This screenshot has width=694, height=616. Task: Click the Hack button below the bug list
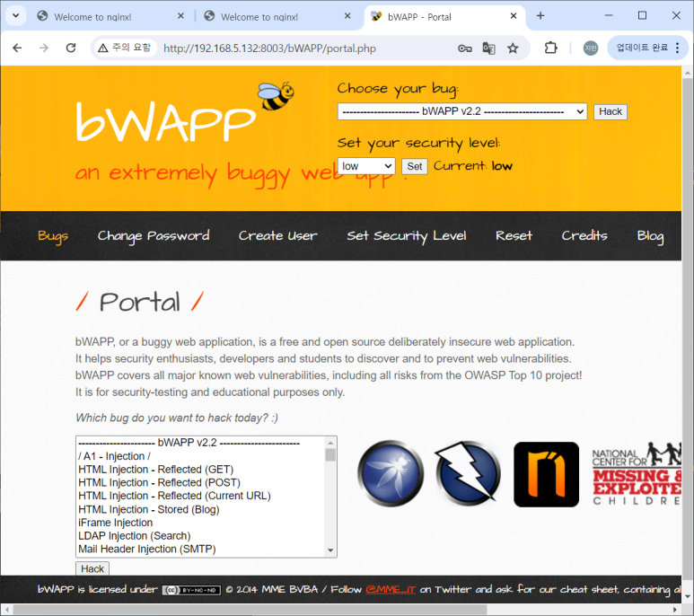92,568
